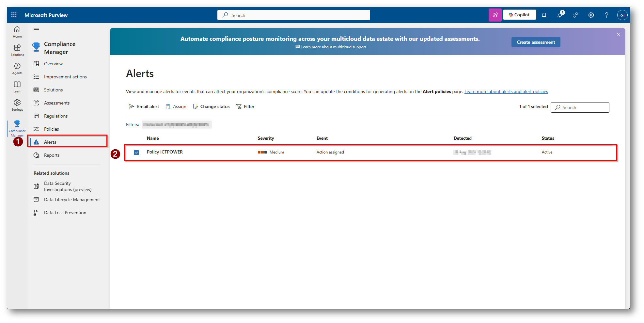This screenshot has width=644, height=323.
Task: Open Data Security Investigations (preview)
Action: (x=68, y=186)
